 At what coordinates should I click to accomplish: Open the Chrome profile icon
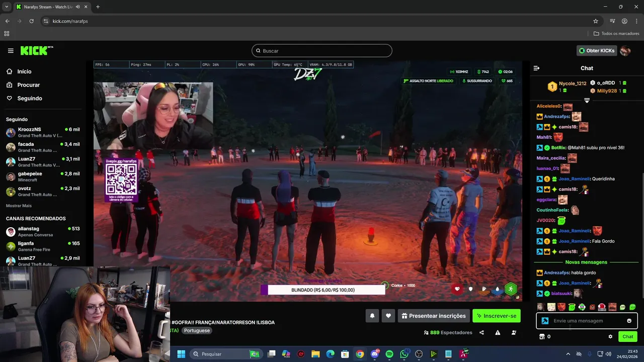point(624,21)
